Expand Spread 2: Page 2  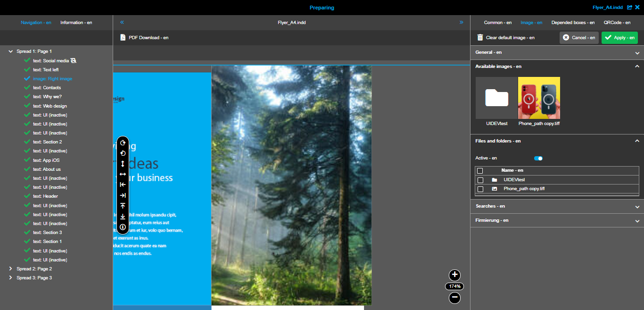pyautogui.click(x=10, y=268)
